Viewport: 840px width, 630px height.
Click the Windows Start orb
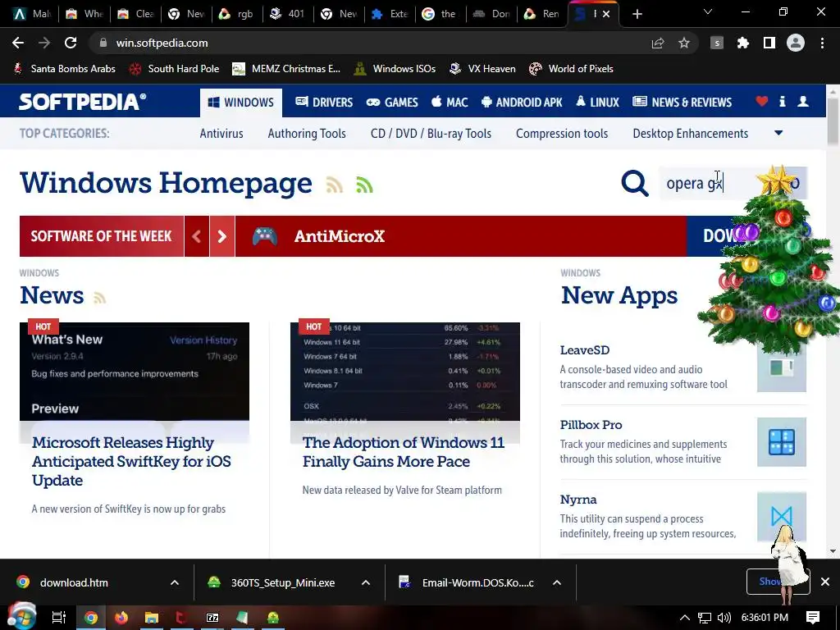click(x=21, y=616)
